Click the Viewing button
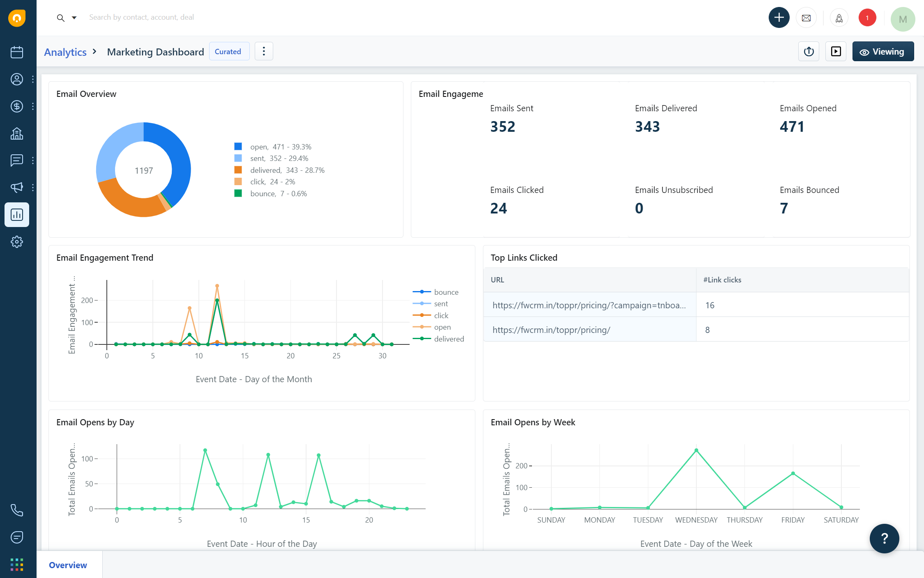Image resolution: width=924 pixels, height=578 pixels. click(x=883, y=51)
